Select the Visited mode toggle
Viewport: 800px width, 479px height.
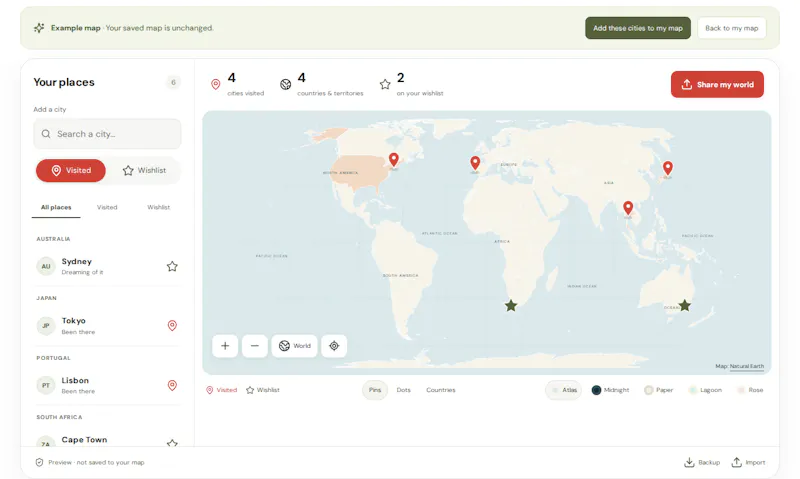pos(71,170)
